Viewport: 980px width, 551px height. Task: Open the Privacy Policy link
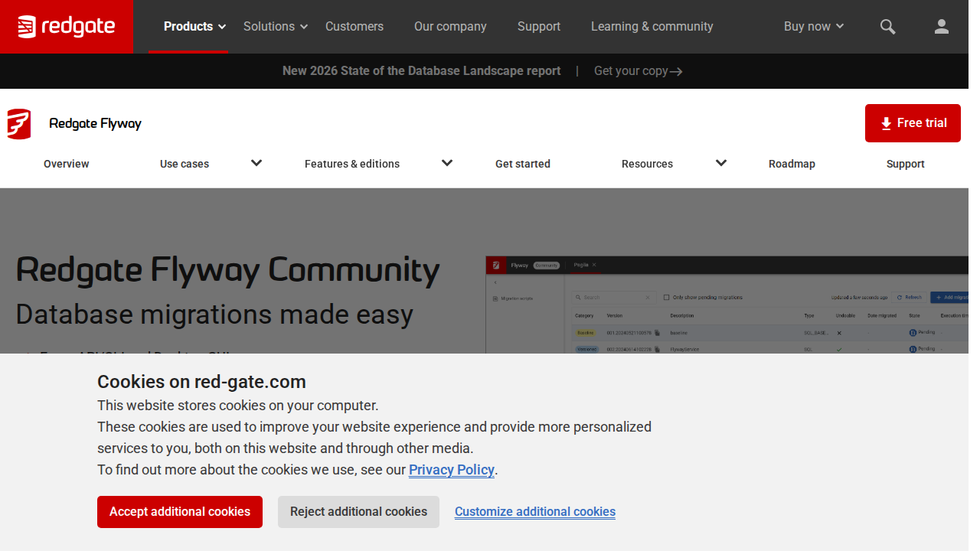[x=451, y=470]
